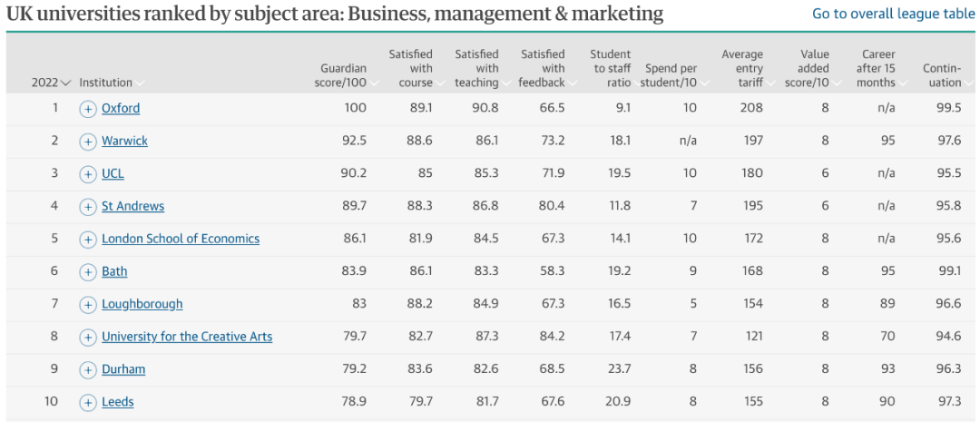Expand Leeds row plus icon
Screen dimensions: 980x422
(88, 403)
